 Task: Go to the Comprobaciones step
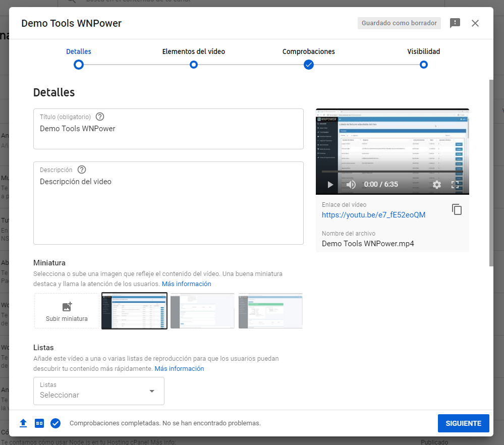[309, 51]
